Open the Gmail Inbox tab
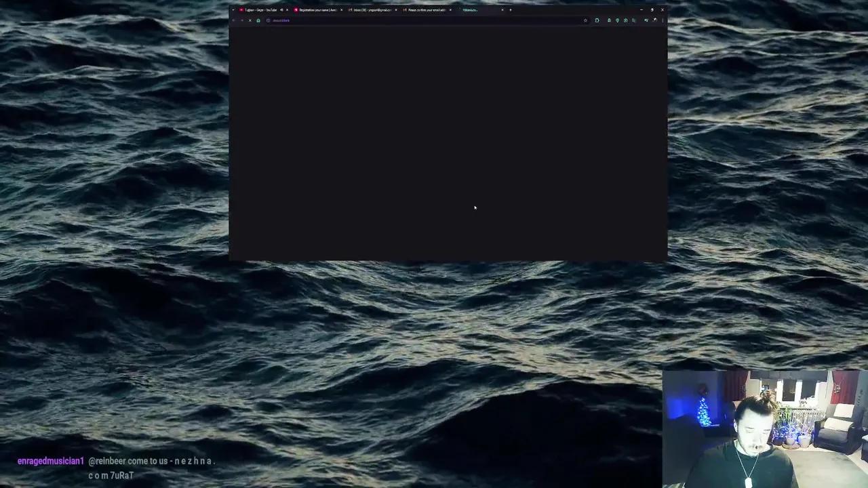Screen dimensions: 868x488 (x=371, y=10)
